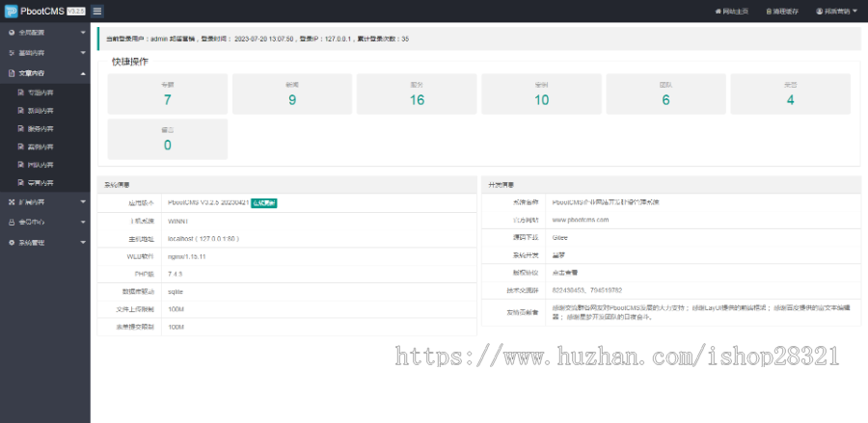Viewport: 868px width, 423px height.
Task: Click the V3.2.5 version badge in the header
Action: point(76,11)
